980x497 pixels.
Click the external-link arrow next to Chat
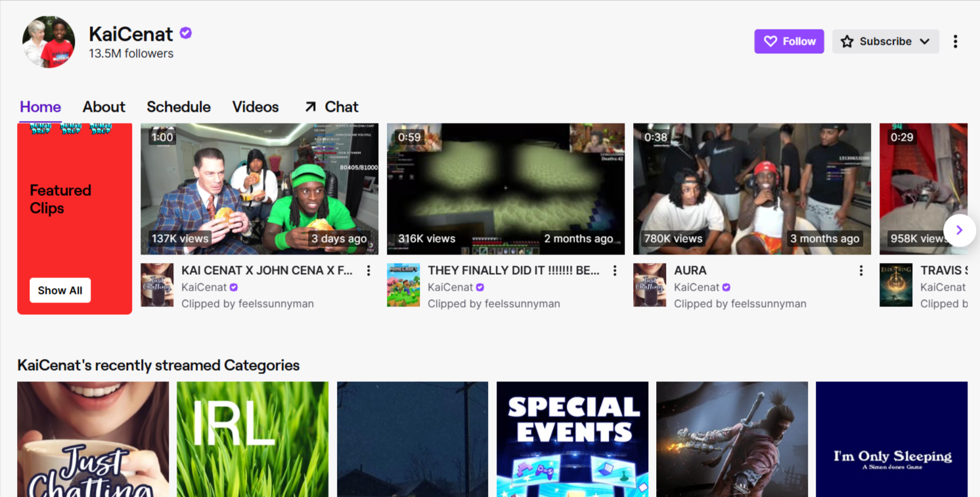tap(309, 106)
